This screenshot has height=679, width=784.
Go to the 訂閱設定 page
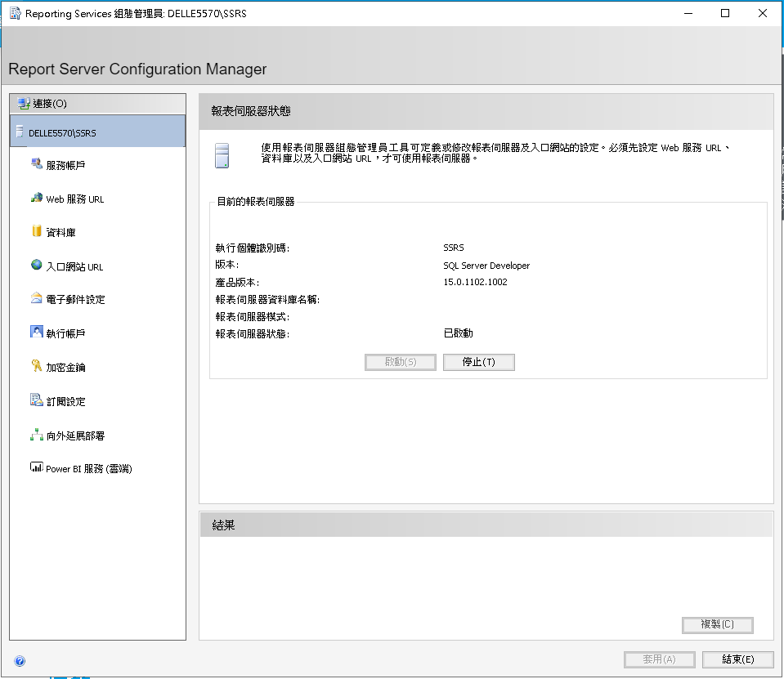coord(65,401)
